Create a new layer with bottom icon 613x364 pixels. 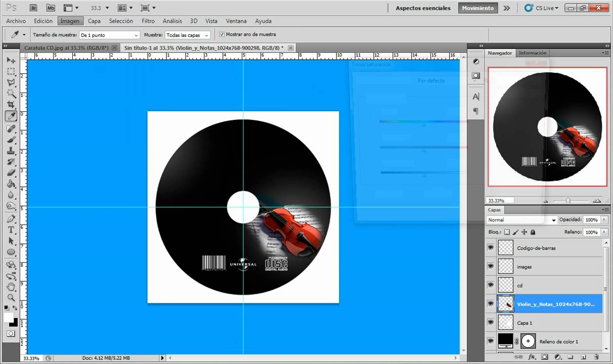[583, 356]
